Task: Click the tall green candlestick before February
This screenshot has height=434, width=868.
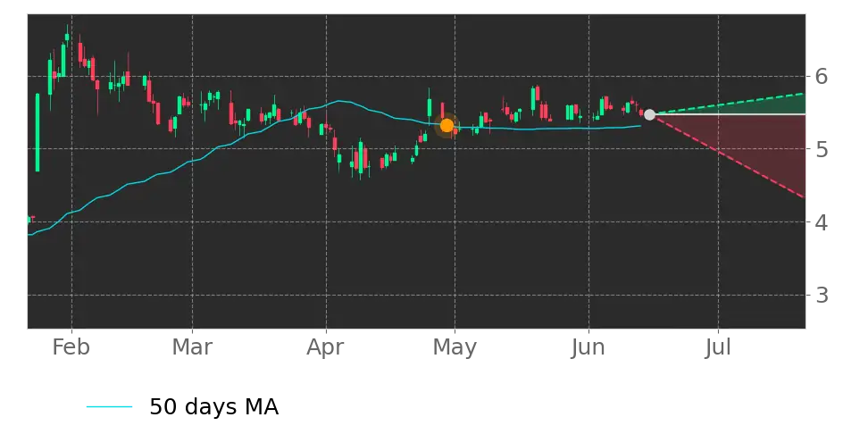Action: click(x=38, y=132)
